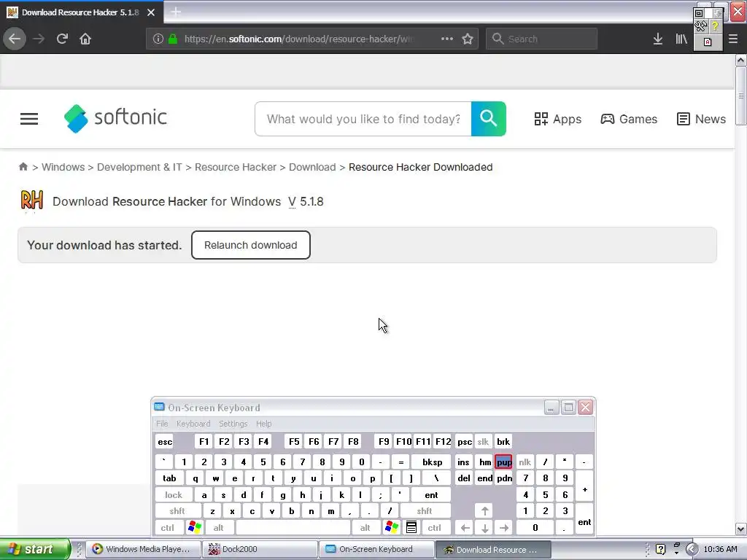
Task: Click the taskbar help question-mark icon
Action: (x=660, y=550)
